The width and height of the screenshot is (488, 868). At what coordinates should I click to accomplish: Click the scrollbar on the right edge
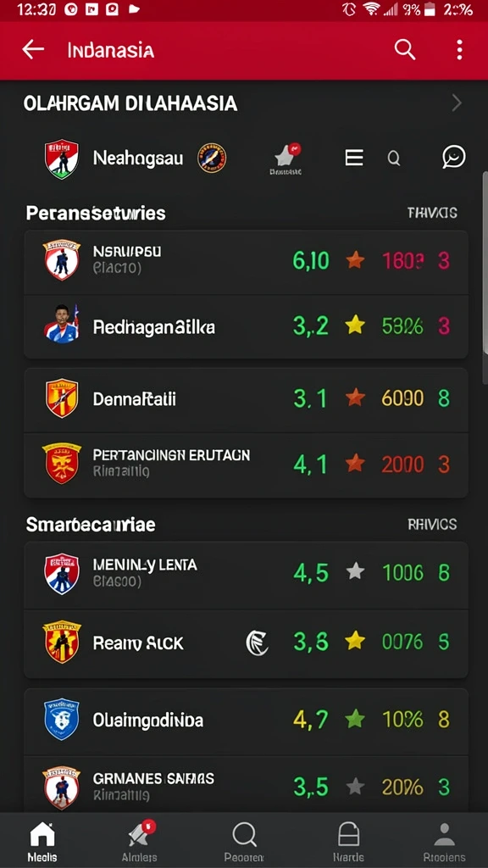coord(485,261)
